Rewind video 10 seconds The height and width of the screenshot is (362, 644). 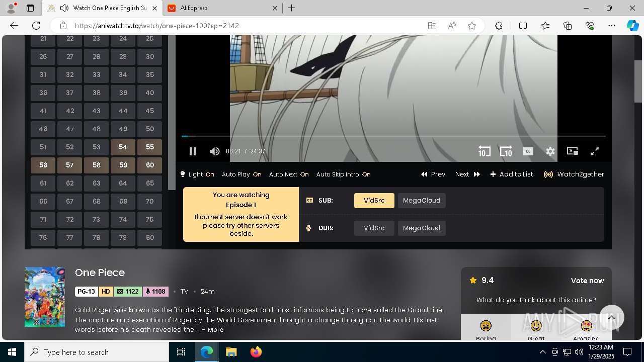click(x=484, y=151)
